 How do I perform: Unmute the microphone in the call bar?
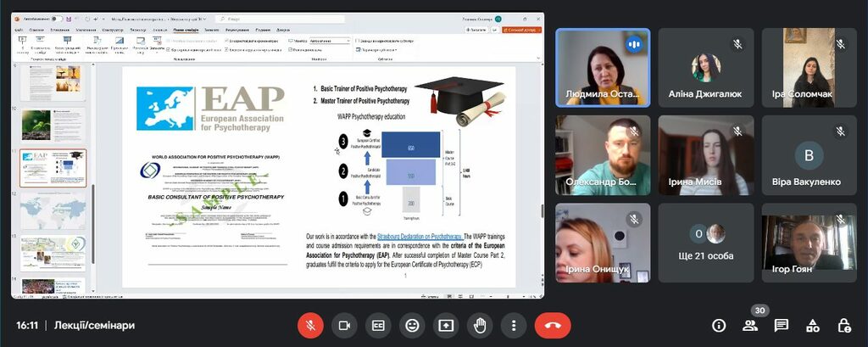click(312, 325)
